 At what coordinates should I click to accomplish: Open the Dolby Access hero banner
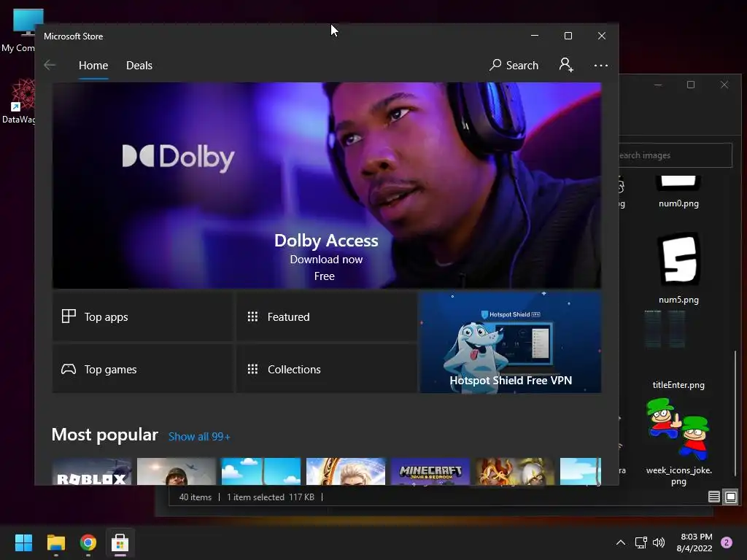326,185
